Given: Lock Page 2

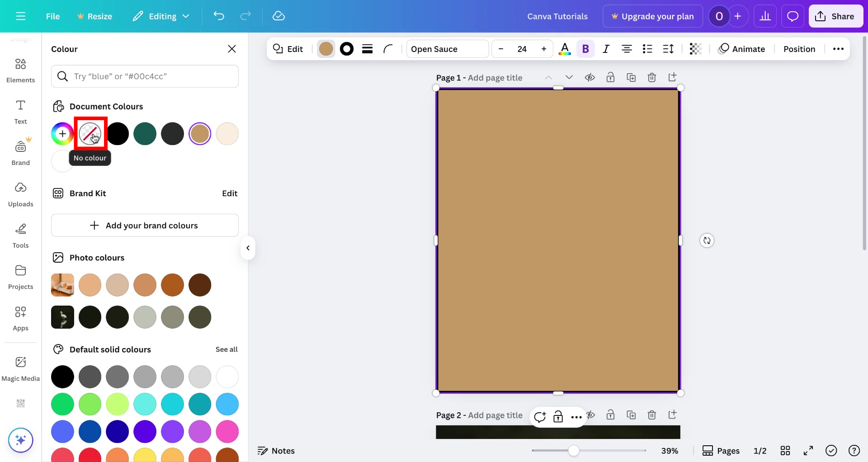Looking at the screenshot, I should tap(611, 415).
